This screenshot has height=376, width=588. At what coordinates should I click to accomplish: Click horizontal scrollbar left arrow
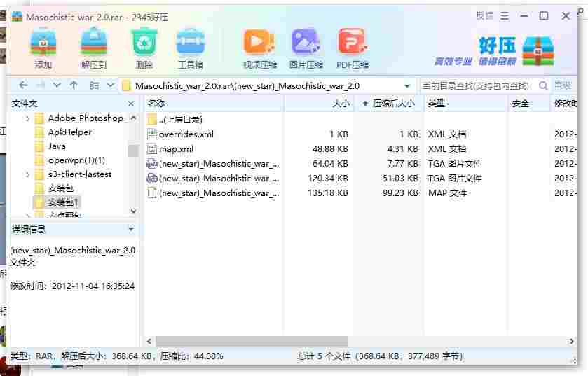149,341
